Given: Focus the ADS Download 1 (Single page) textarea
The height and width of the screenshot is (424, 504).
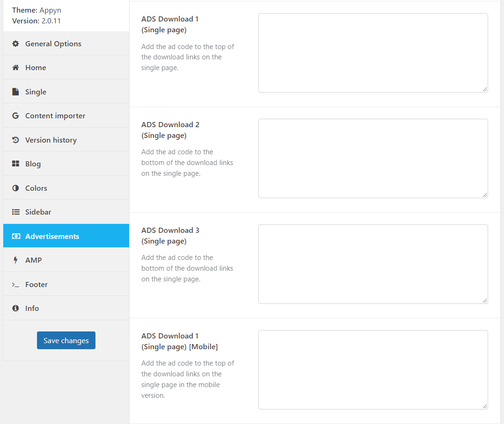Looking at the screenshot, I should coord(373,53).
